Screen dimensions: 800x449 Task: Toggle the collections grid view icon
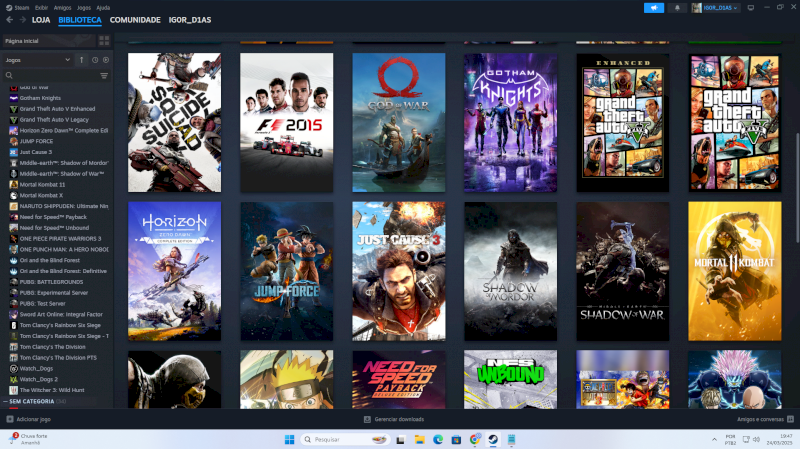point(104,41)
